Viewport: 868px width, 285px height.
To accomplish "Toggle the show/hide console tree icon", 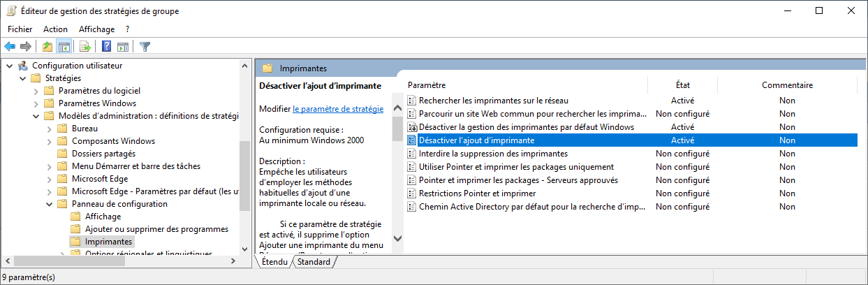I will pos(64,47).
